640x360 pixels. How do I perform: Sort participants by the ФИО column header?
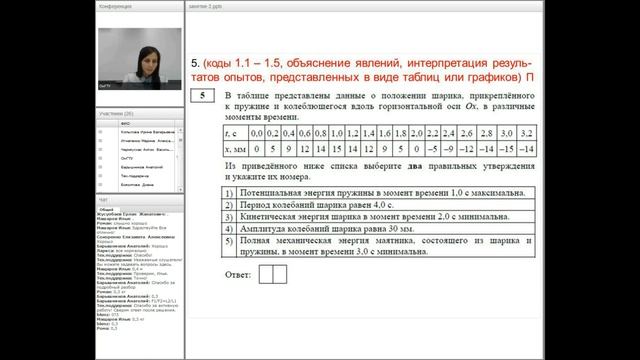[146, 123]
